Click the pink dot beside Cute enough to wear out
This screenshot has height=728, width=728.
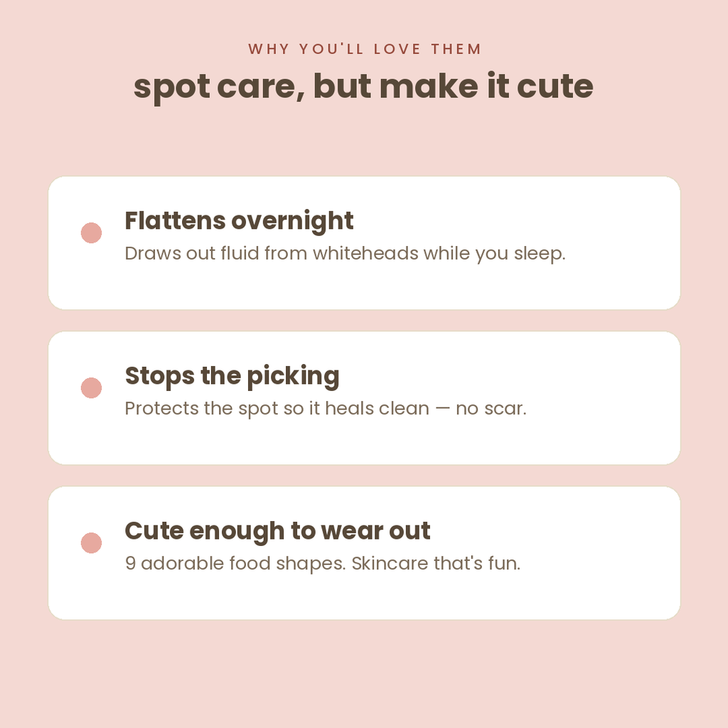tap(92, 542)
